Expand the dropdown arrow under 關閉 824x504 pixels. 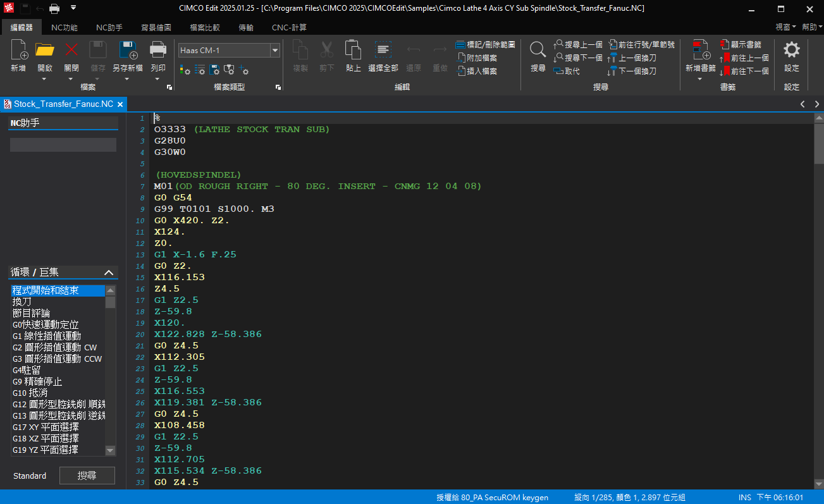71,79
